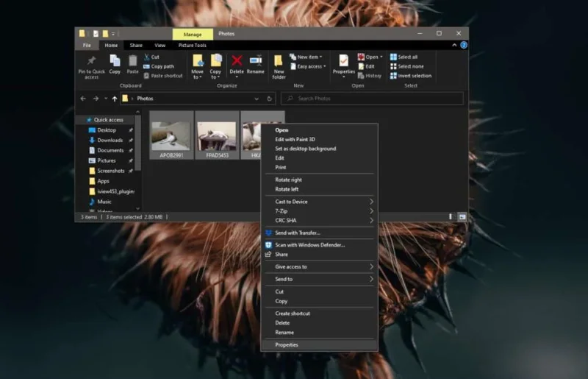Open the File tab
Screen dimensions: 588x379
pyautogui.click(x=87, y=45)
